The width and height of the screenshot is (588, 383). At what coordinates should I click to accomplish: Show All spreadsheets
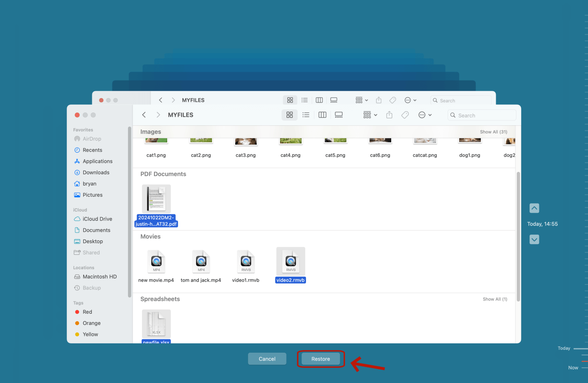[x=495, y=299]
